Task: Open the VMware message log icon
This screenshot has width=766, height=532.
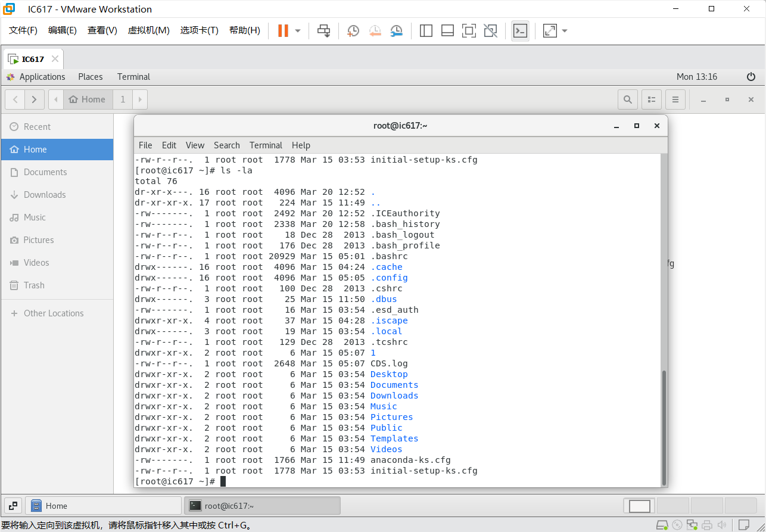Action: pos(744,525)
